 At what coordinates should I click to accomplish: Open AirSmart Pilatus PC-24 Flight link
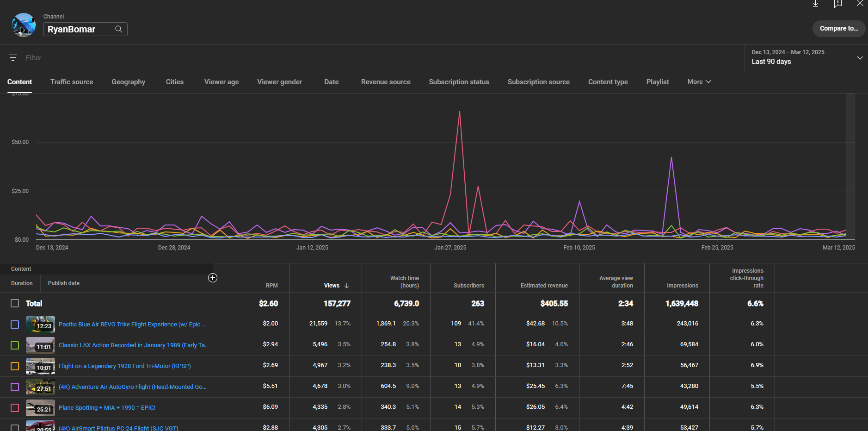[x=118, y=428]
